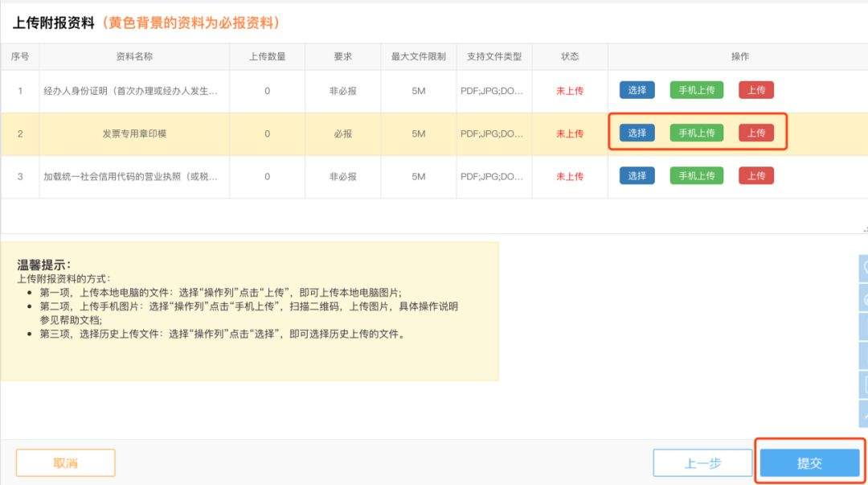Go back with the 上一步 button
Image resolution: width=868 pixels, height=485 pixels.
(702, 462)
